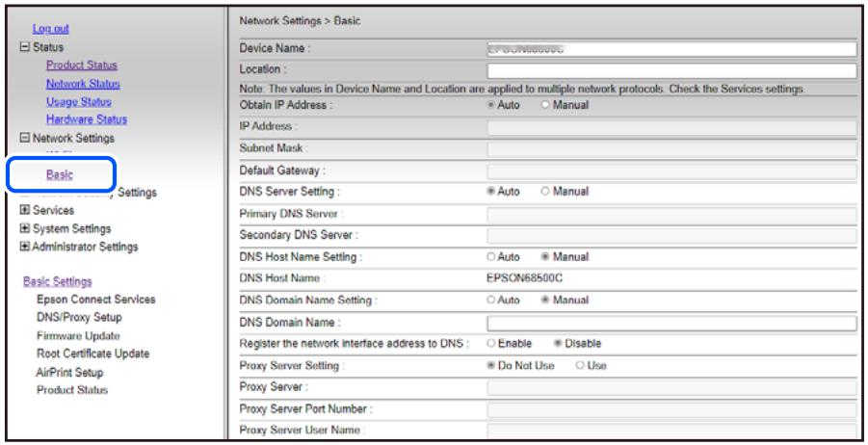Click the Network Settings > Basic breadcrumb

click(x=300, y=21)
